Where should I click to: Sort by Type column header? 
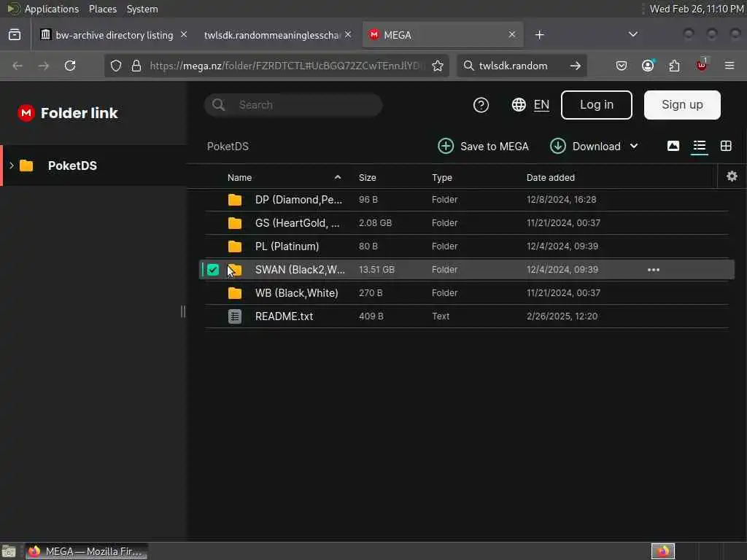click(x=441, y=177)
